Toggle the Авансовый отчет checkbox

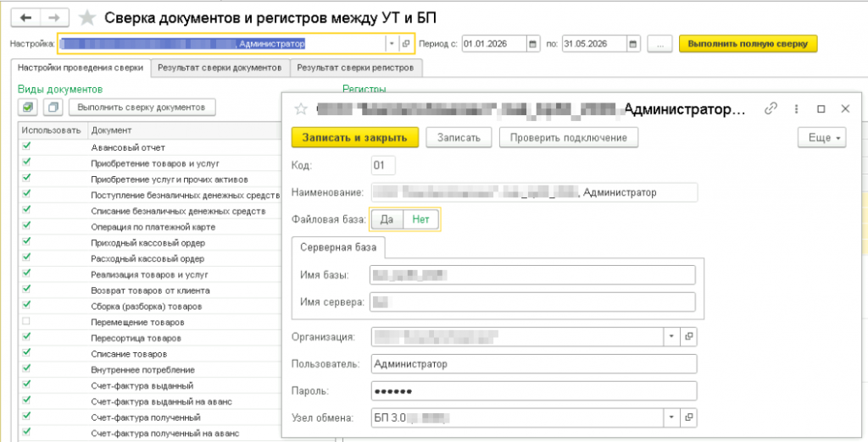(x=26, y=146)
